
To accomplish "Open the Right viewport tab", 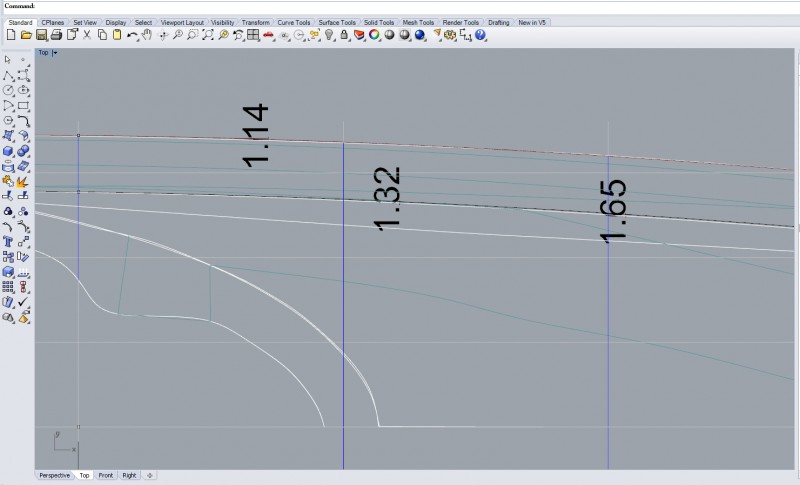I will coord(129,475).
